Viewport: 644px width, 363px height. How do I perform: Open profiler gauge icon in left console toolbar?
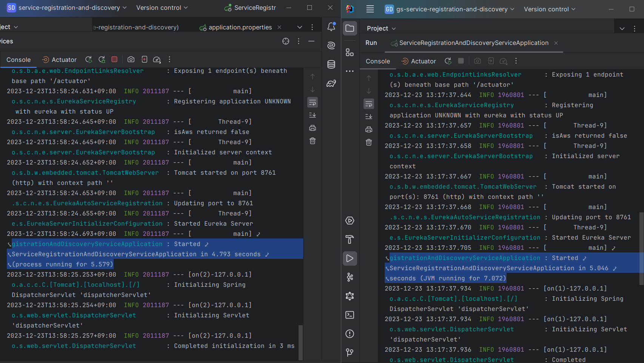pos(157,60)
